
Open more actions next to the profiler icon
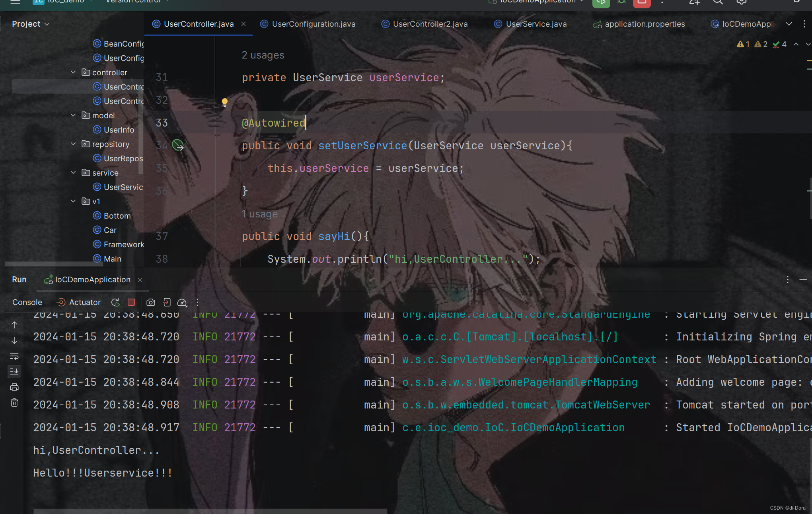coord(197,303)
